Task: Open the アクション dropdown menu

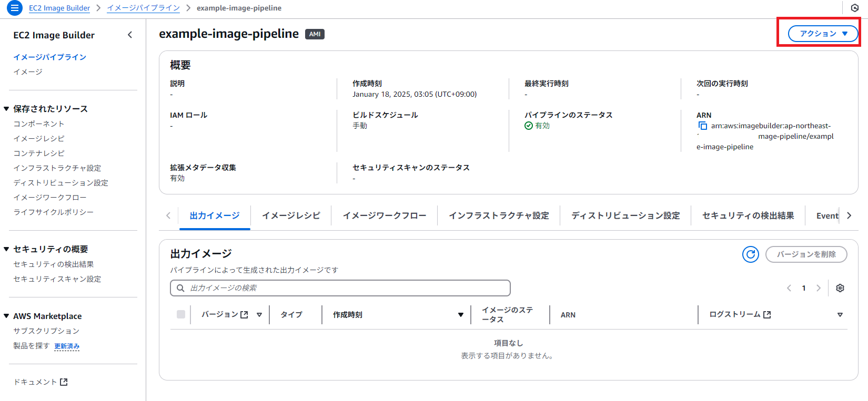Action: tap(823, 34)
